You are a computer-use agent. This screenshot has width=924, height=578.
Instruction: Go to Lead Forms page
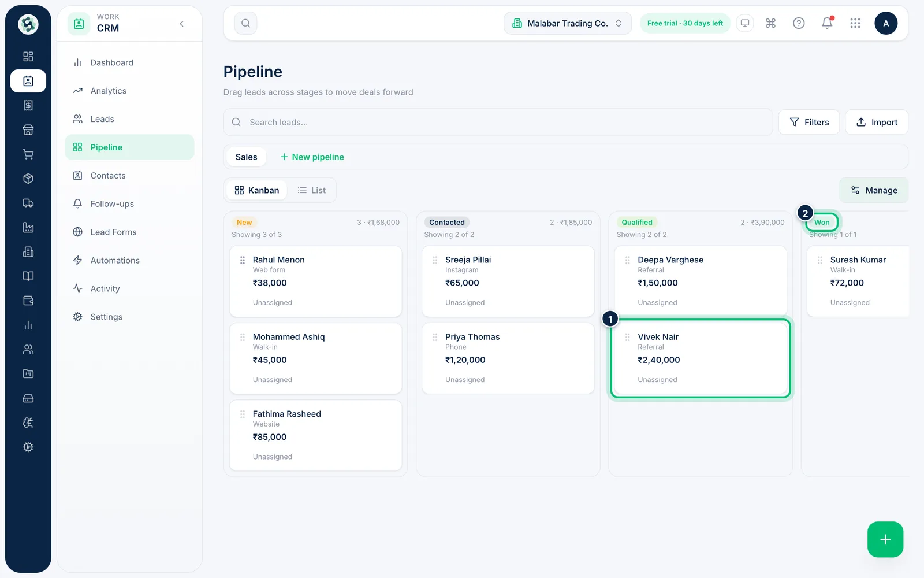tap(129, 232)
